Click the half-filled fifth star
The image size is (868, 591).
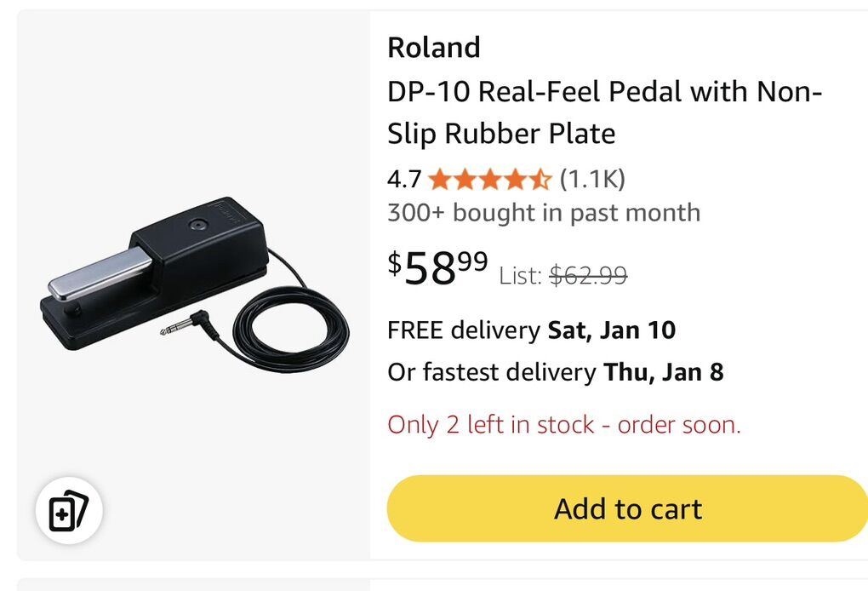click(x=541, y=179)
